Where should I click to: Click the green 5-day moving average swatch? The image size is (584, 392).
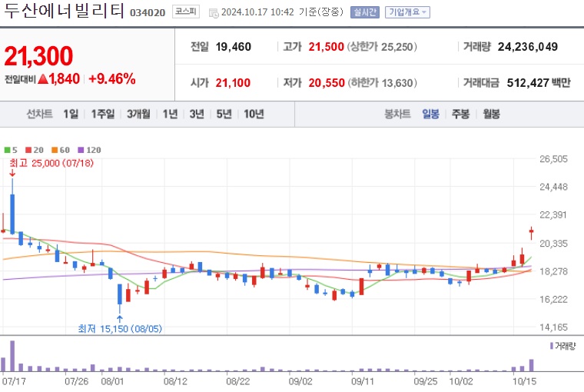(x=7, y=150)
